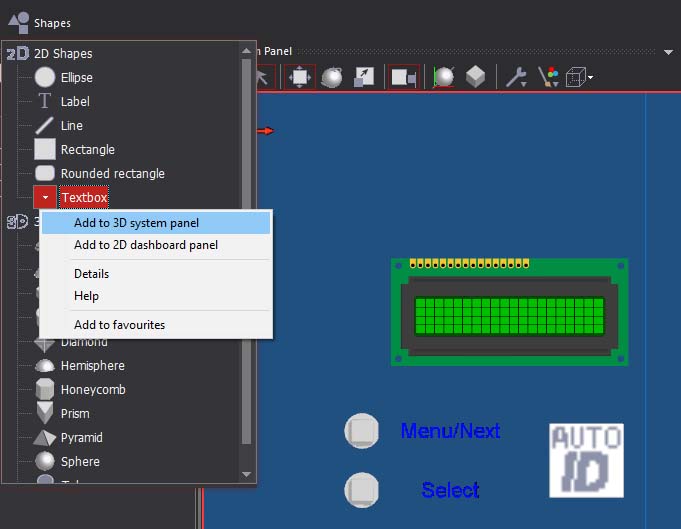Click the Menu/Next round push button
Screen dimensions: 681x529
tap(361, 431)
